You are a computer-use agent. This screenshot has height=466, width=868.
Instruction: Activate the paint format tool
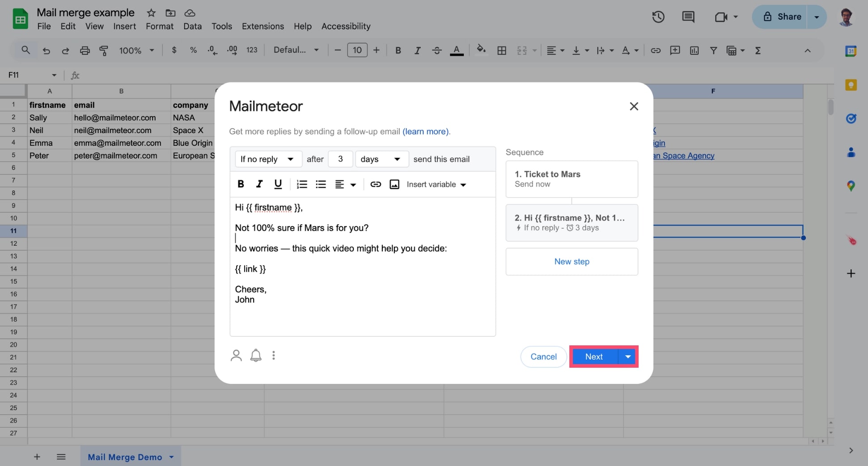pyautogui.click(x=104, y=50)
